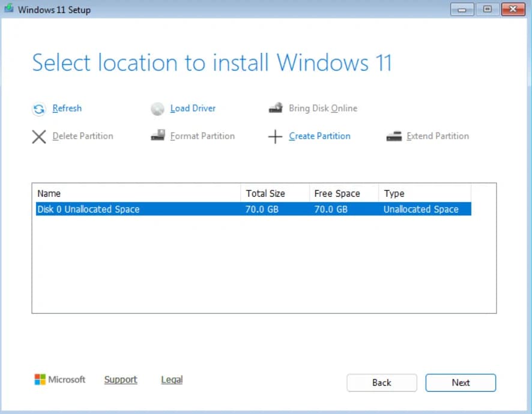Open the Legal link
The image size is (532, 414).
pyautogui.click(x=172, y=380)
